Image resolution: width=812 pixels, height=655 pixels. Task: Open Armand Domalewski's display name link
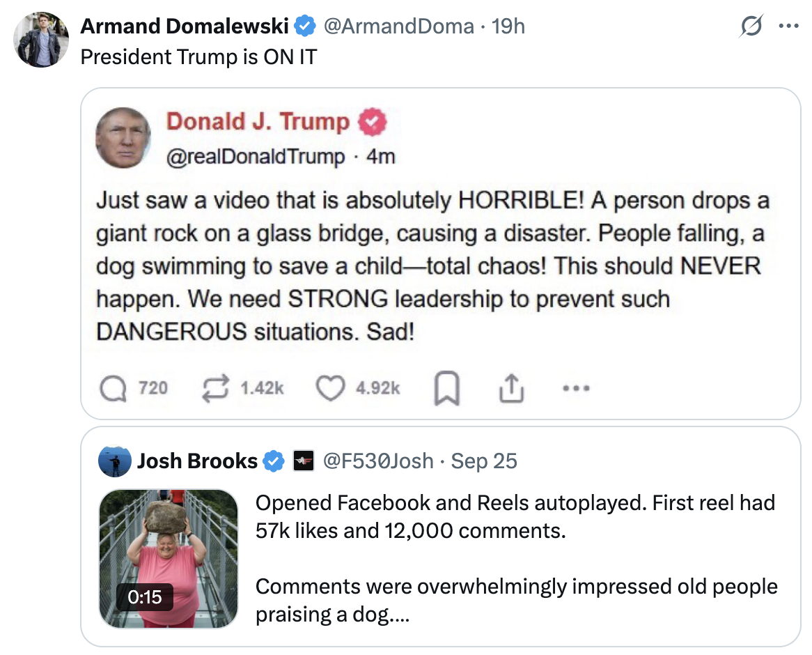[x=185, y=26]
